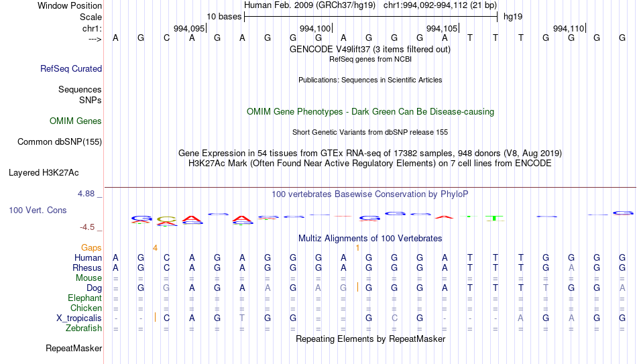Viewport: 637px width, 364px height.
Task: Click the orange Gaps label
Action: 91,248
